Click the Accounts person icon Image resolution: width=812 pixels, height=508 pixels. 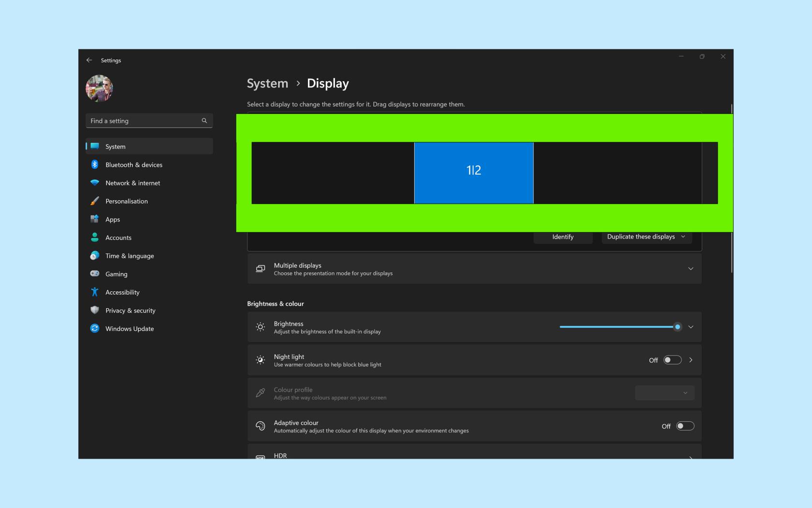tap(95, 238)
